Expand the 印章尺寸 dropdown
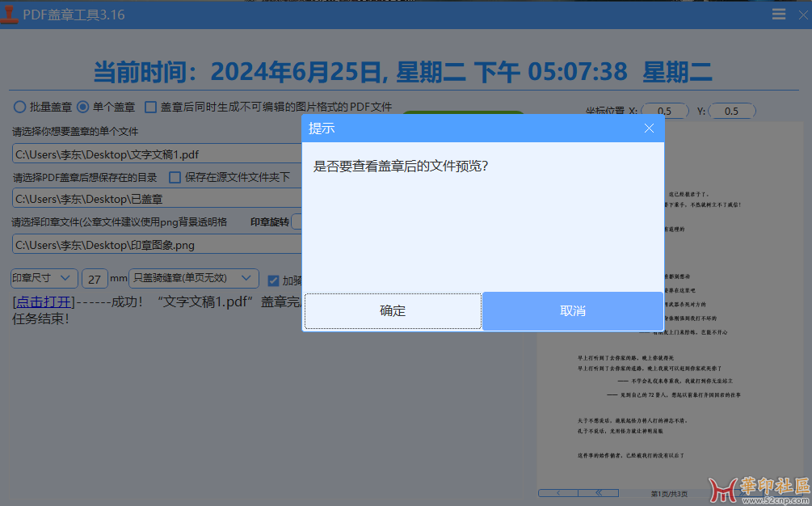The image size is (812, 506). pos(44,278)
